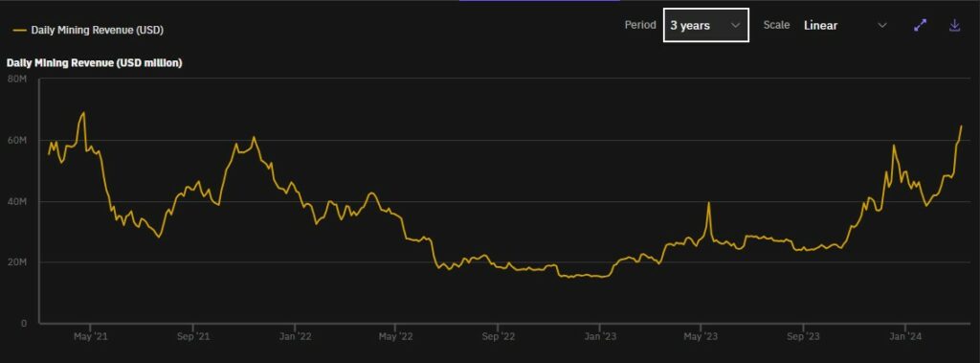The height and width of the screenshot is (363, 980).
Task: Download the chart data
Action: click(x=954, y=25)
